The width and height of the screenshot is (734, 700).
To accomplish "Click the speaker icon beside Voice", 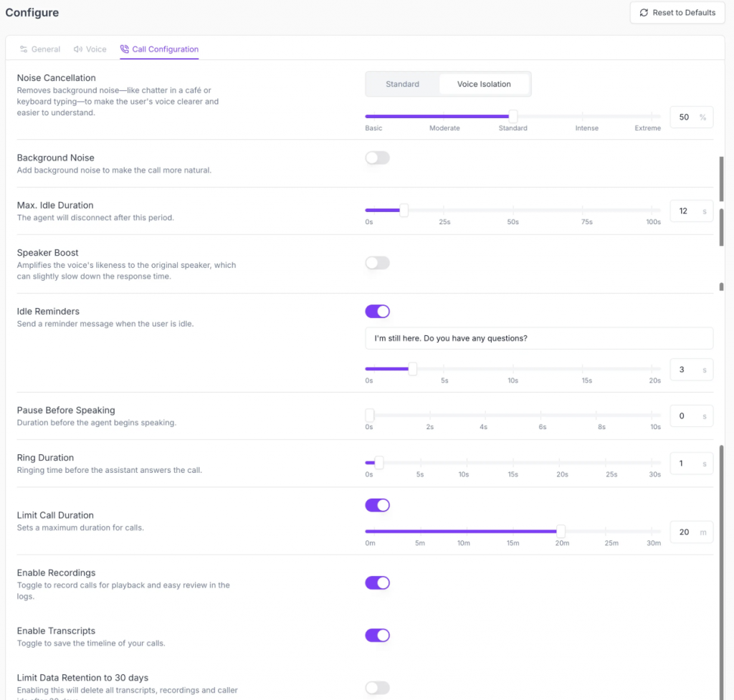I will coord(80,49).
